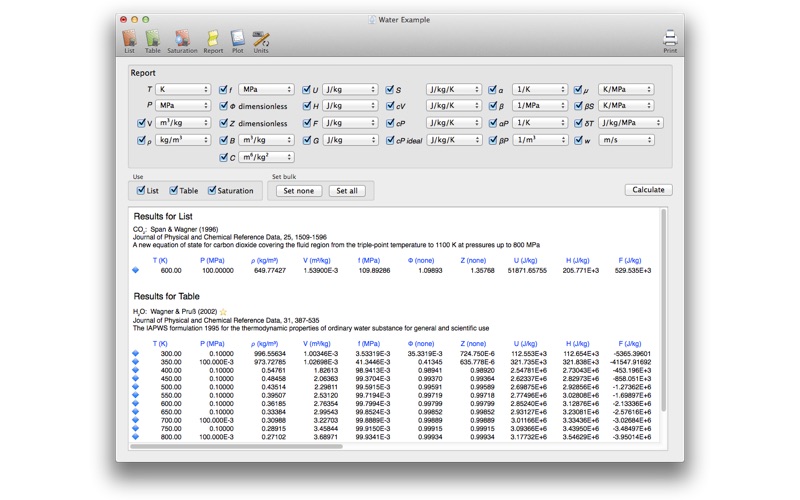Click the blue diamond for the 400.00 K row
800x500 pixels.
135,370
